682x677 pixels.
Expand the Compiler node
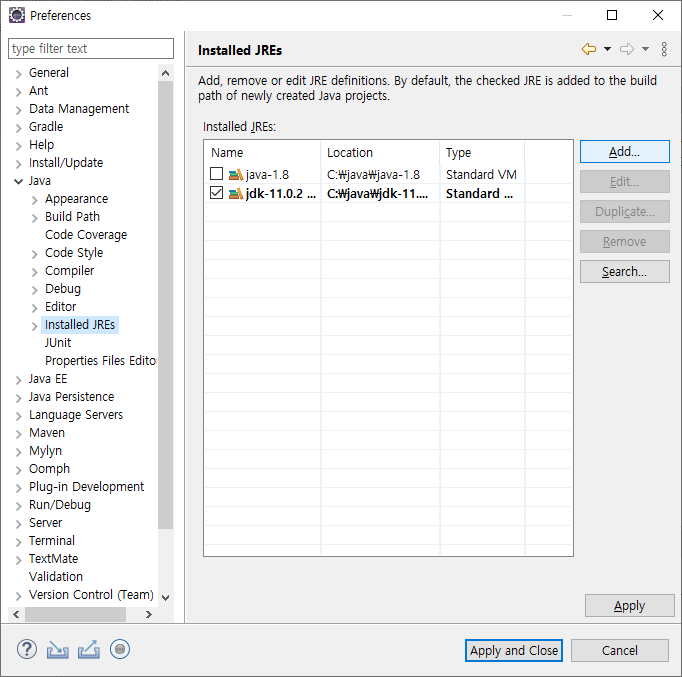pos(34,272)
